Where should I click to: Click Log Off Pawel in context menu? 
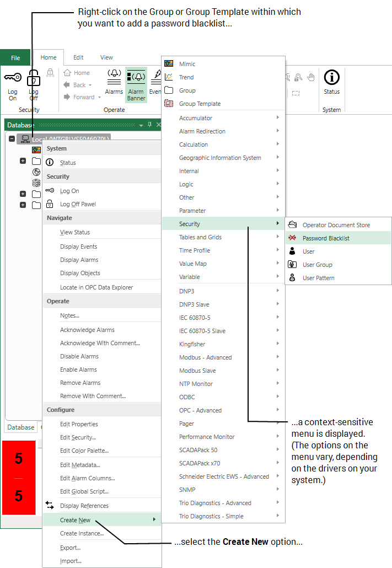[x=102, y=204]
